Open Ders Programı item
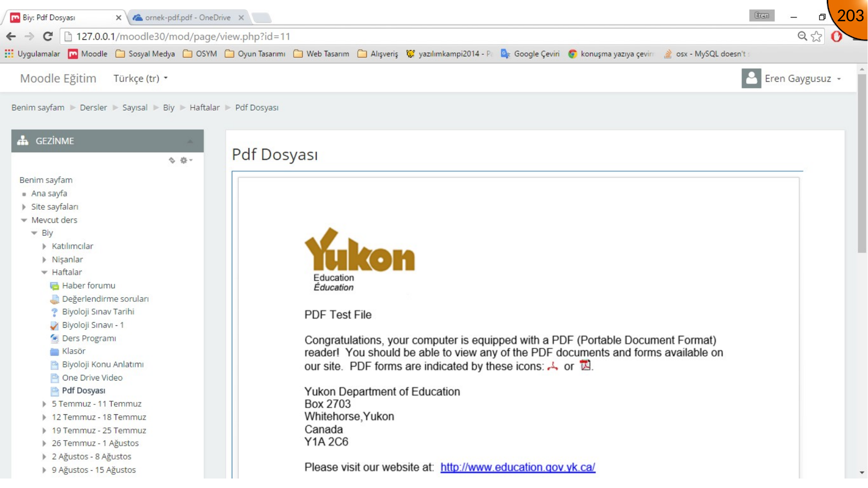This screenshot has height=488, width=868. pos(89,338)
